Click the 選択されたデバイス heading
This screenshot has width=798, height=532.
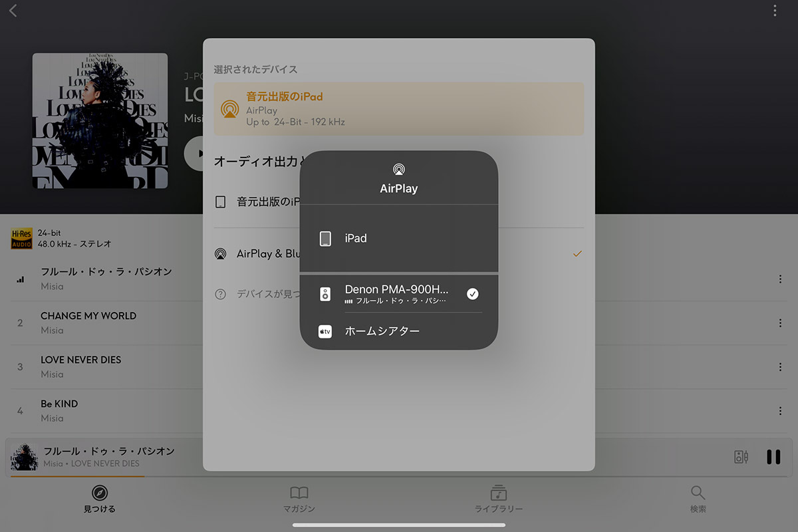[255, 69]
